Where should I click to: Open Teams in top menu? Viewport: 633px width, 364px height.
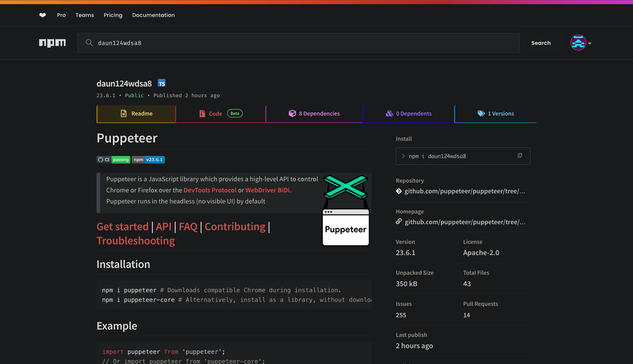pyautogui.click(x=85, y=15)
